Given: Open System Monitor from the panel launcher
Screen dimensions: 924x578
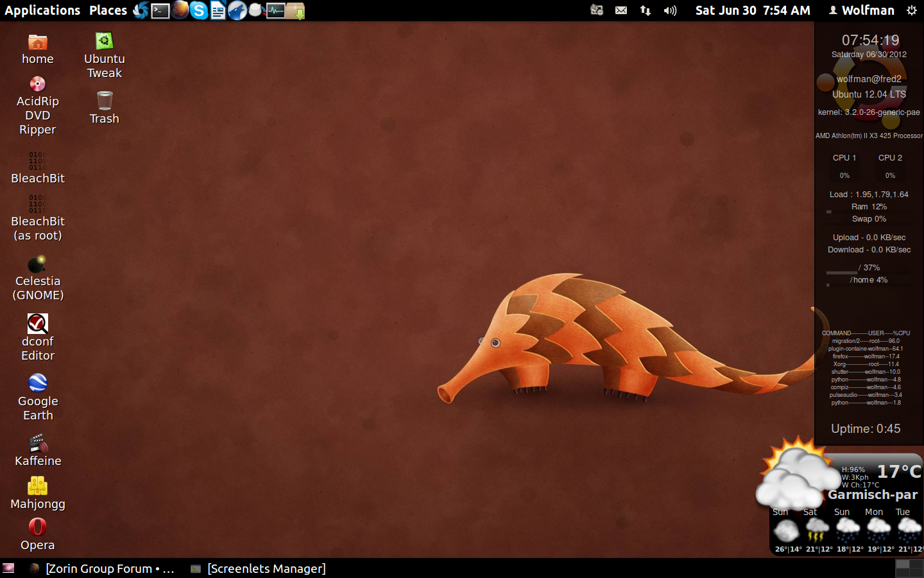Looking at the screenshot, I should click(x=275, y=10).
